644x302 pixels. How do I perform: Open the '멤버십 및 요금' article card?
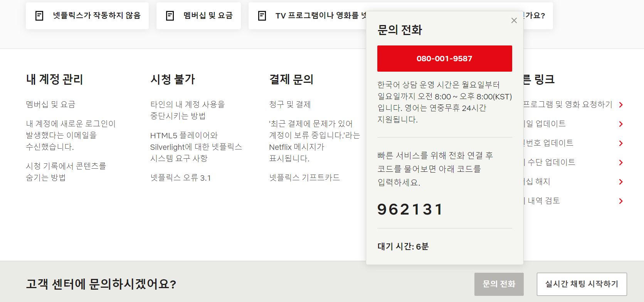198,16
